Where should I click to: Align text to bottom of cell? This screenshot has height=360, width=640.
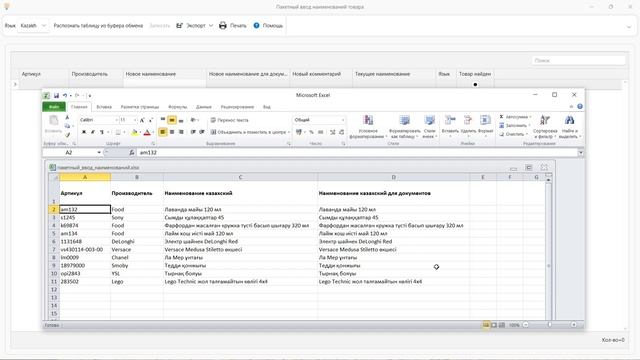point(181,120)
